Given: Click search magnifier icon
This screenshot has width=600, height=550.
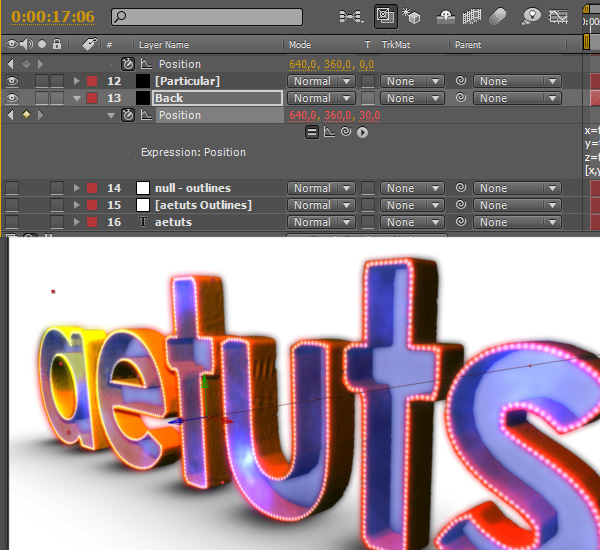Looking at the screenshot, I should (121, 16).
